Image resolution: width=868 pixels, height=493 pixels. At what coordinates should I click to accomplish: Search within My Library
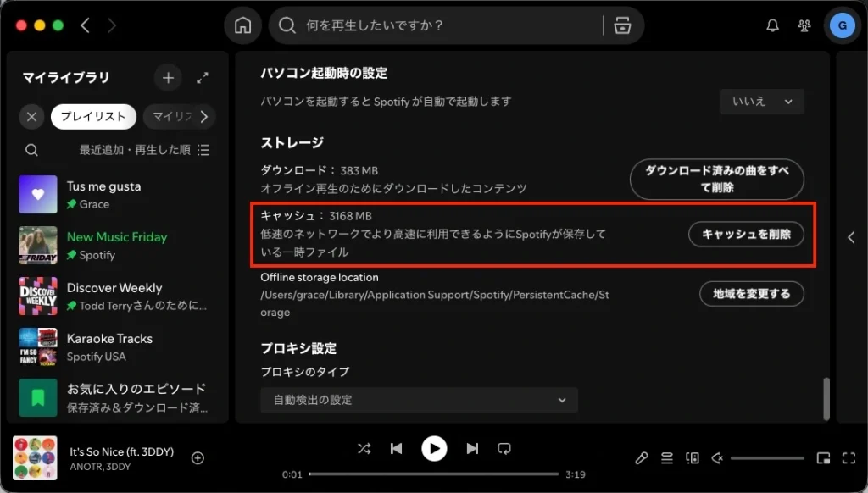(31, 150)
